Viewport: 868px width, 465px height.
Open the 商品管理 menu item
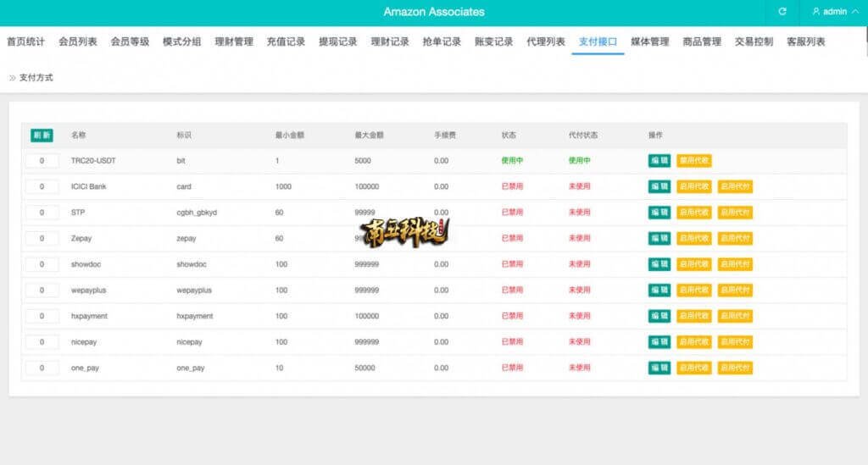[x=702, y=42]
